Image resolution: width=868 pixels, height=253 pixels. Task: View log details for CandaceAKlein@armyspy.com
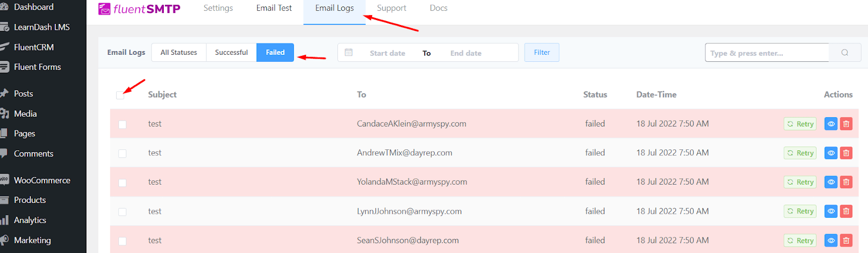[x=831, y=124]
